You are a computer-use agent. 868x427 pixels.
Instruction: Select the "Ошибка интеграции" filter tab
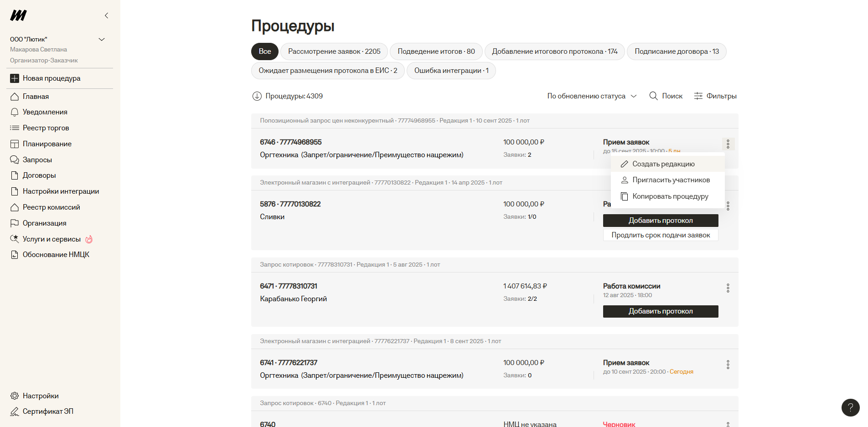pyautogui.click(x=451, y=71)
